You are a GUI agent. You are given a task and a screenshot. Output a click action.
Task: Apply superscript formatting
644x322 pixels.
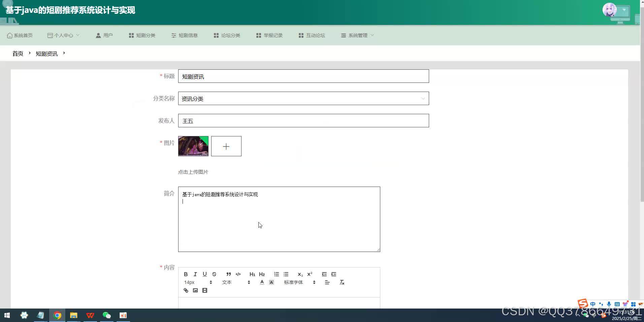(x=310, y=274)
